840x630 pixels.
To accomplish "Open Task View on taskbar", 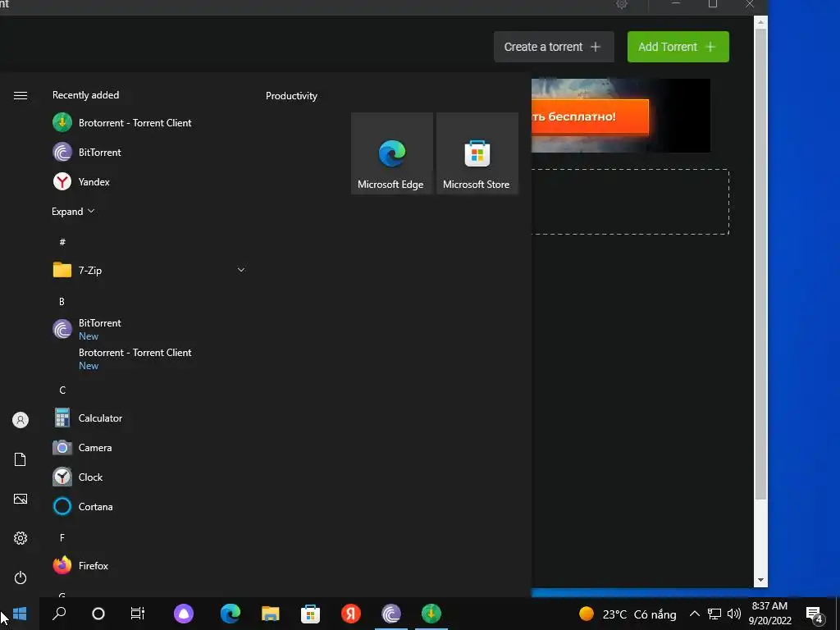I will pos(138,614).
